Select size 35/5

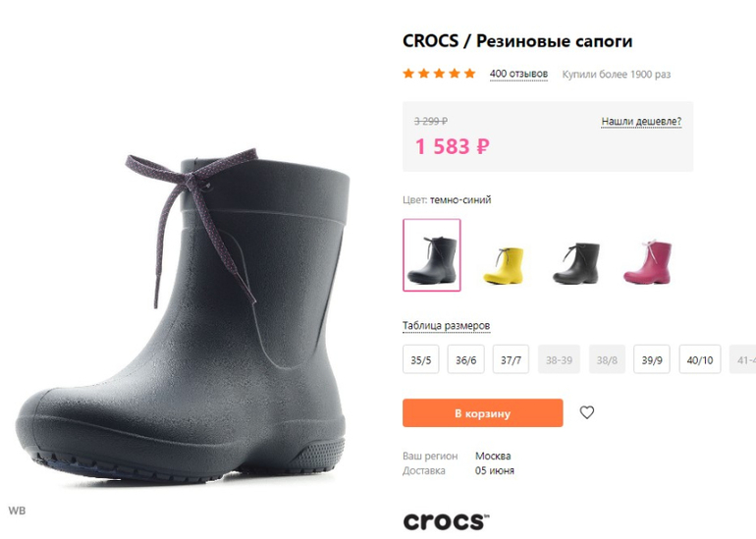click(420, 360)
